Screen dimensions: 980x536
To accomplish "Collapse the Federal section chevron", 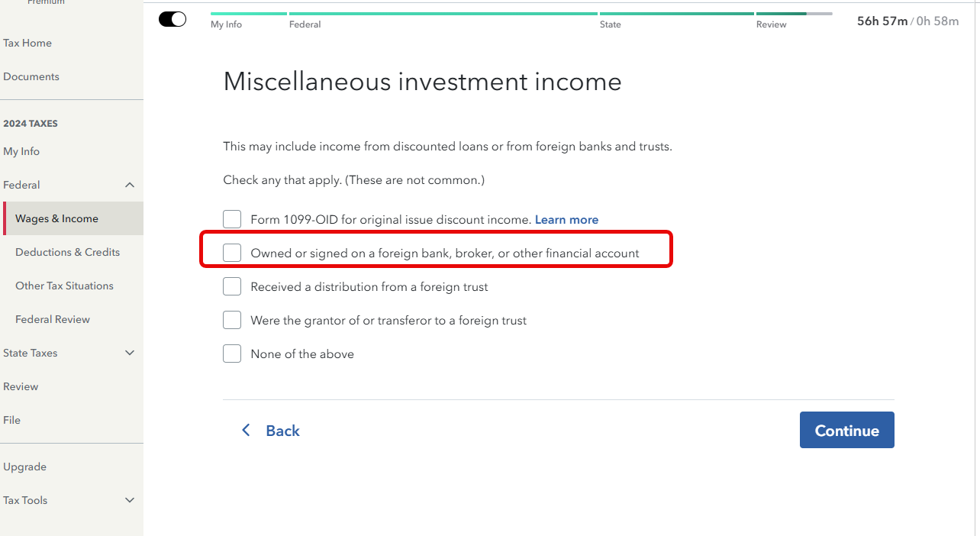I will pyautogui.click(x=130, y=185).
